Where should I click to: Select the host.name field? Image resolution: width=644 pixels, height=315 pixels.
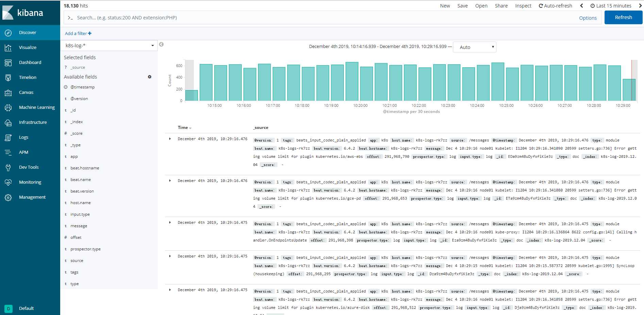pyautogui.click(x=81, y=203)
